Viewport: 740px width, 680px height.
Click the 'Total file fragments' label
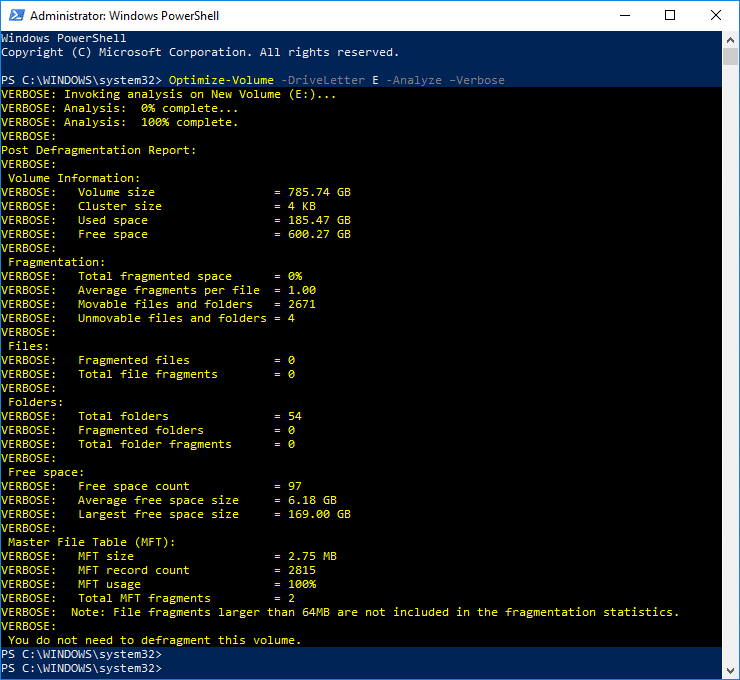coord(148,374)
